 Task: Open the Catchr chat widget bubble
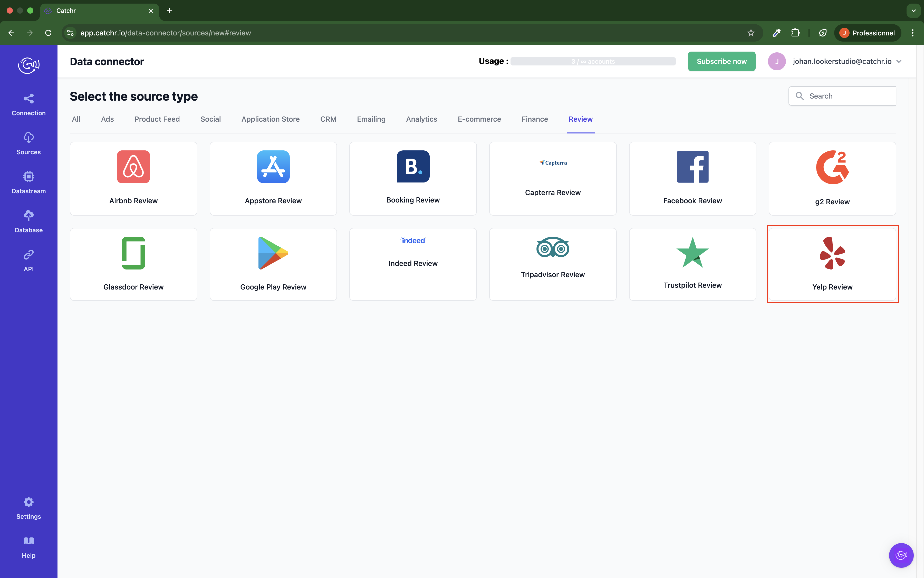pyautogui.click(x=901, y=555)
